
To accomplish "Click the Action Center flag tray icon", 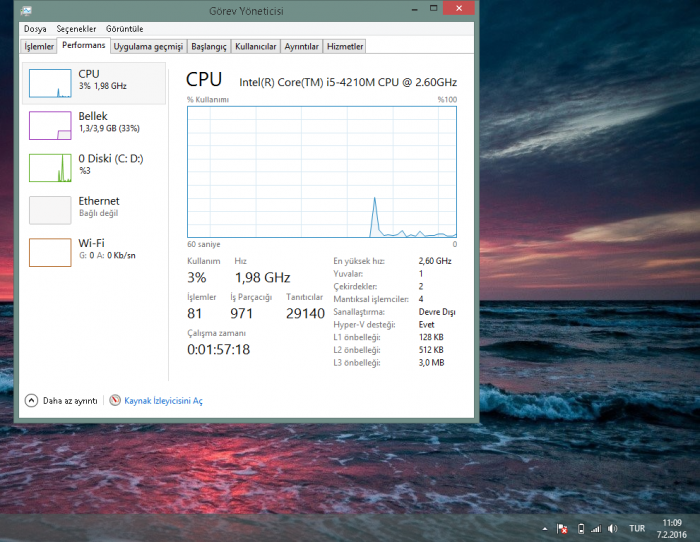I will (563, 528).
